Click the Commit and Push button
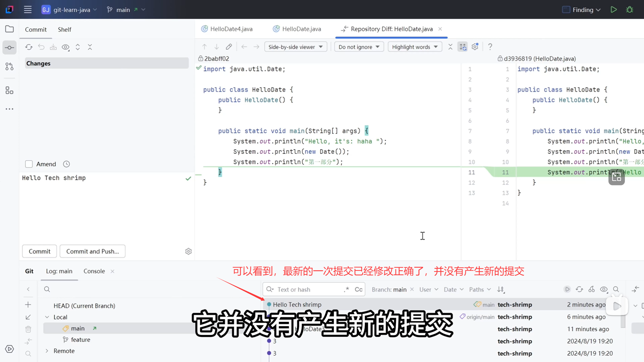 (93, 251)
